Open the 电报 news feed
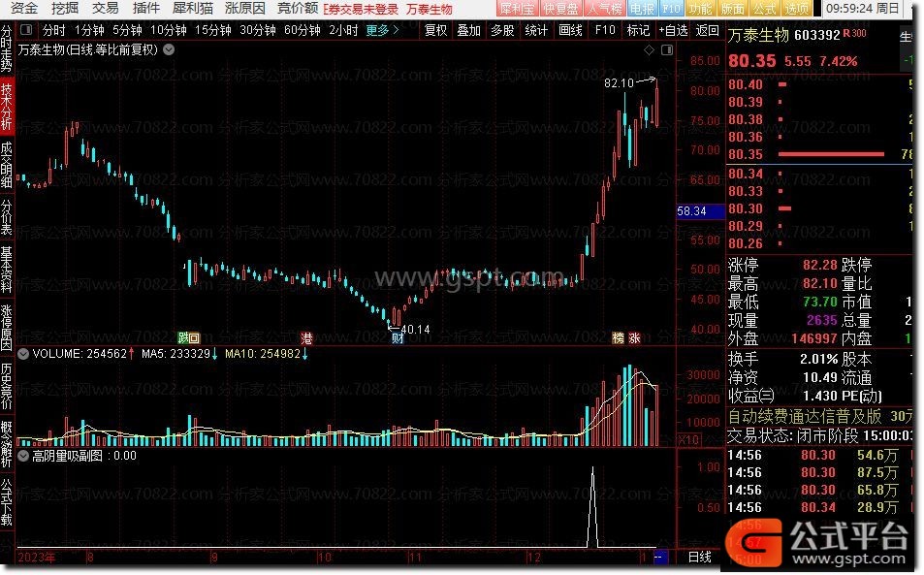The image size is (924, 575). 642,9
